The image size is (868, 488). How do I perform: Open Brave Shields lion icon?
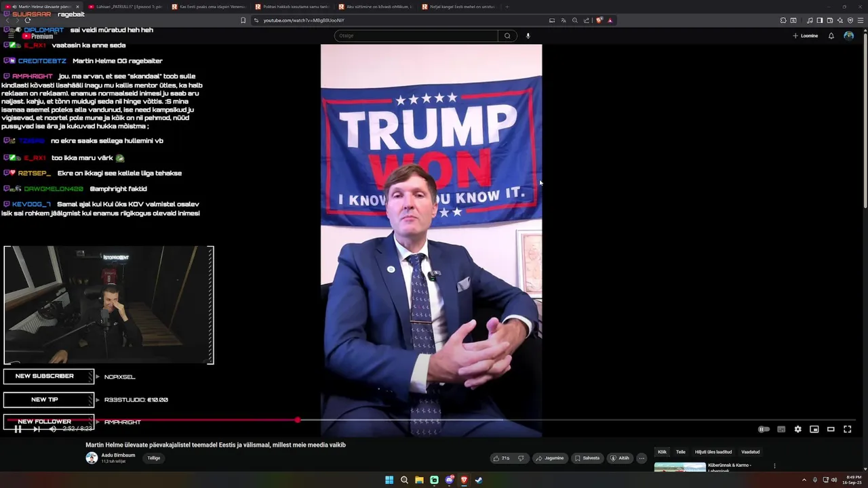[x=599, y=20]
